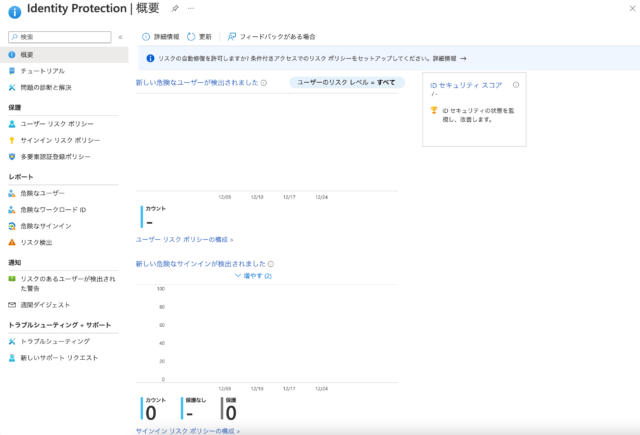Image resolution: width=640 pixels, height=435 pixels.
Task: Open the more options ellipsis in title
Action: pos(191,8)
